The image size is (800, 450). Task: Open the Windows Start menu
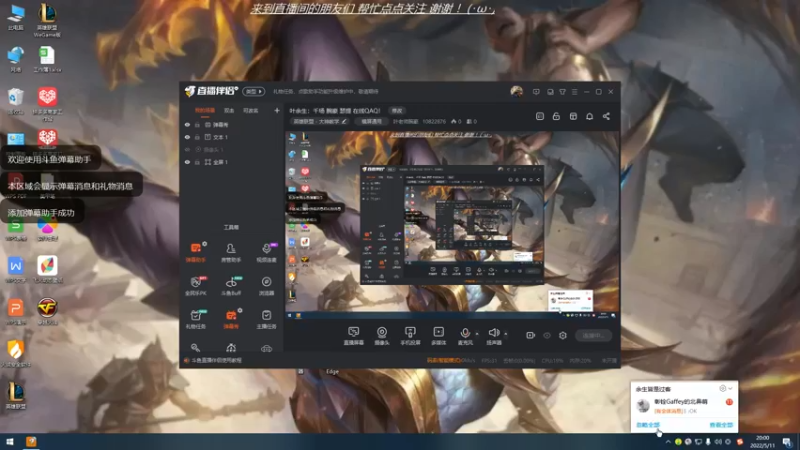10,441
